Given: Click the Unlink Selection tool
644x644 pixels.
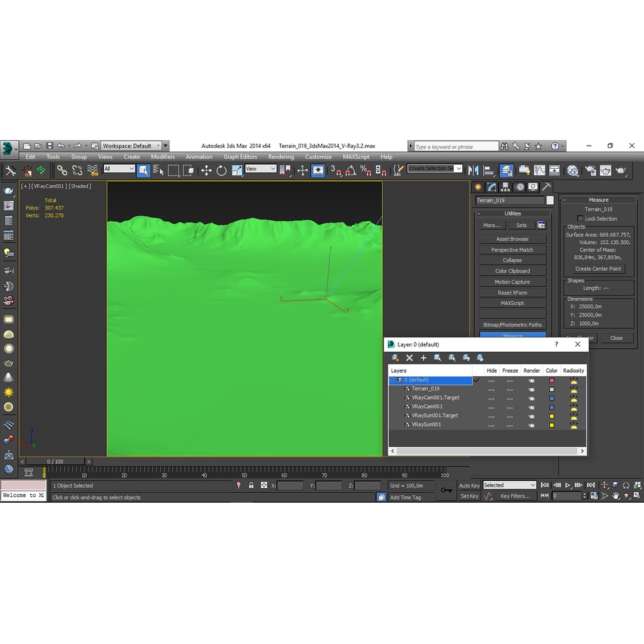Looking at the screenshot, I should [77, 170].
